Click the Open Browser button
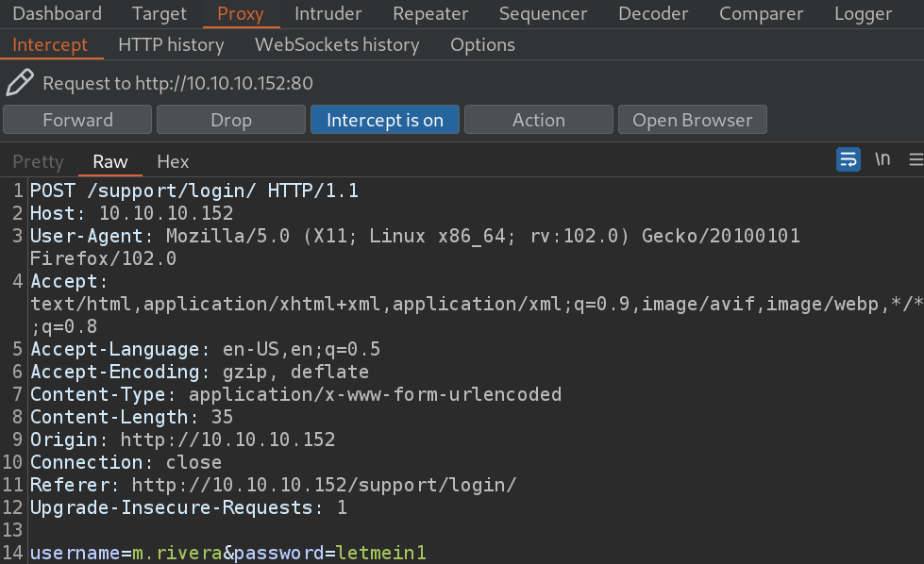This screenshot has height=564, width=924. click(x=693, y=120)
